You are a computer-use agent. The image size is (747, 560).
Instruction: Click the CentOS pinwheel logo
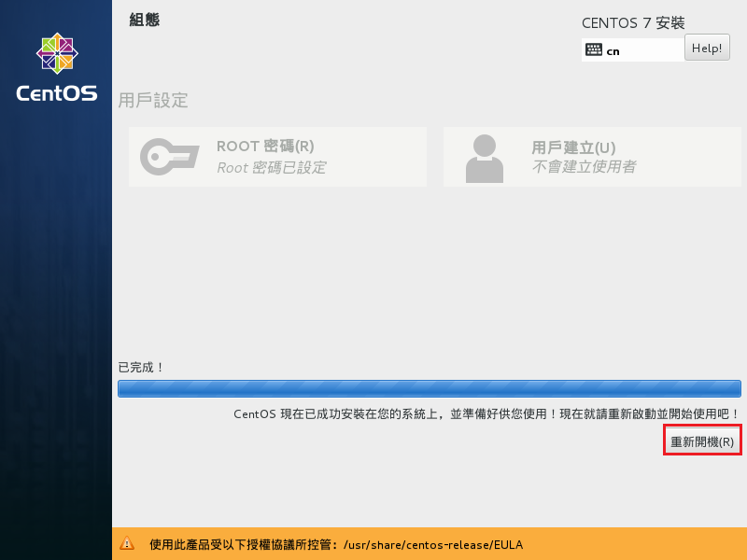(56, 54)
